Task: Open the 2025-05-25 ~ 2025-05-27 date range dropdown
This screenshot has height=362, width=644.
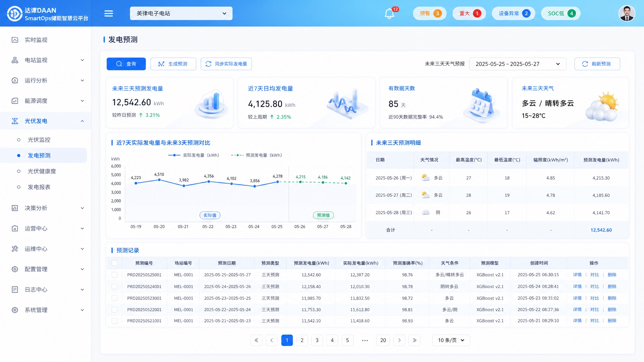Action: [518, 64]
